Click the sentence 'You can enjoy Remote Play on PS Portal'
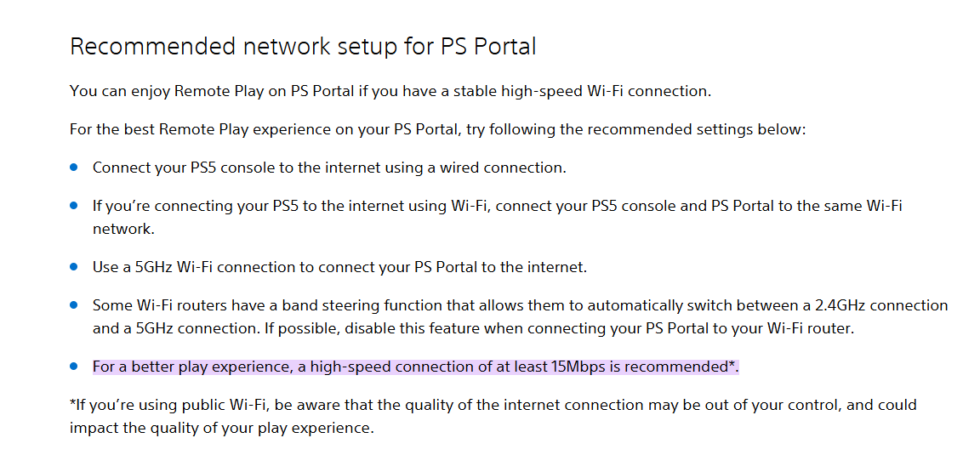The width and height of the screenshot is (980, 472). coord(212,91)
